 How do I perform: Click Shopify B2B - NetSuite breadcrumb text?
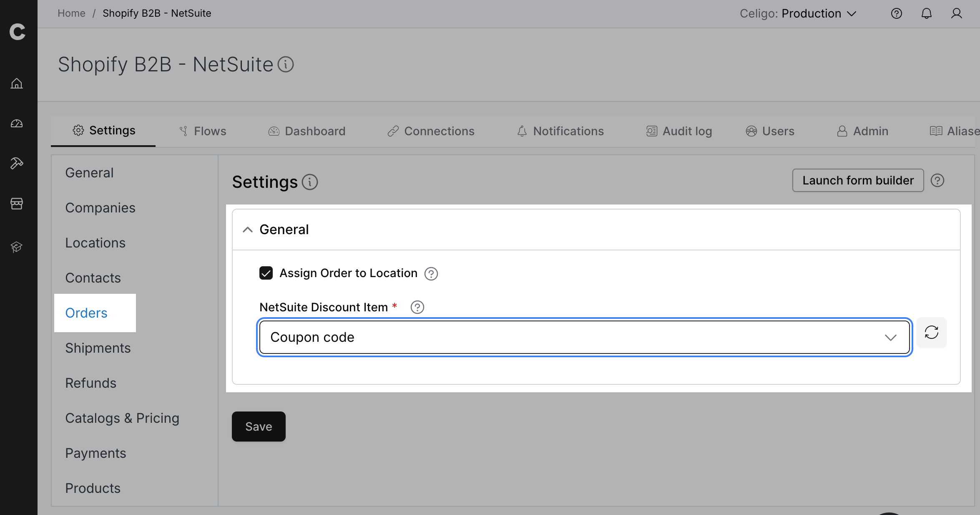click(x=157, y=13)
